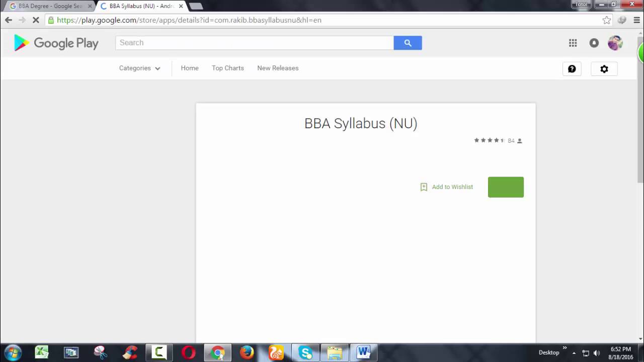Open the Google apps grid icon

[x=573, y=43]
